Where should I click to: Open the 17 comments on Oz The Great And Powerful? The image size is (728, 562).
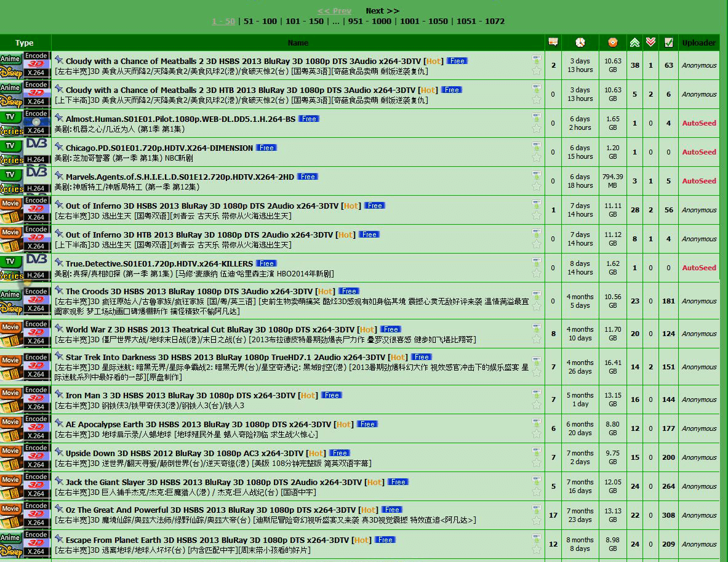553,515
